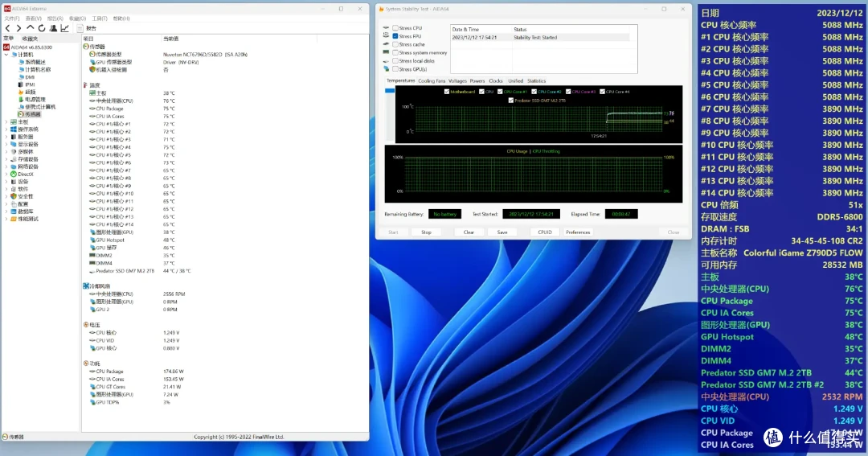Click 'DDR5-6800' in the side overlay panel

click(840, 217)
